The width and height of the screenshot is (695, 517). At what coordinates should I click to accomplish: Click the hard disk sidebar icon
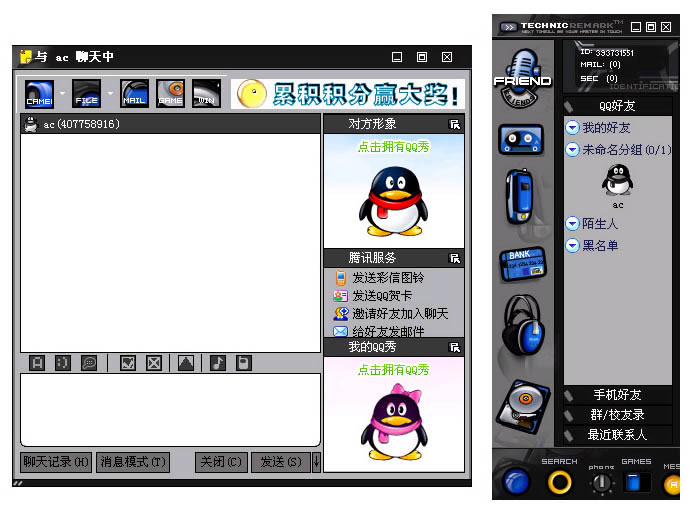click(523, 407)
